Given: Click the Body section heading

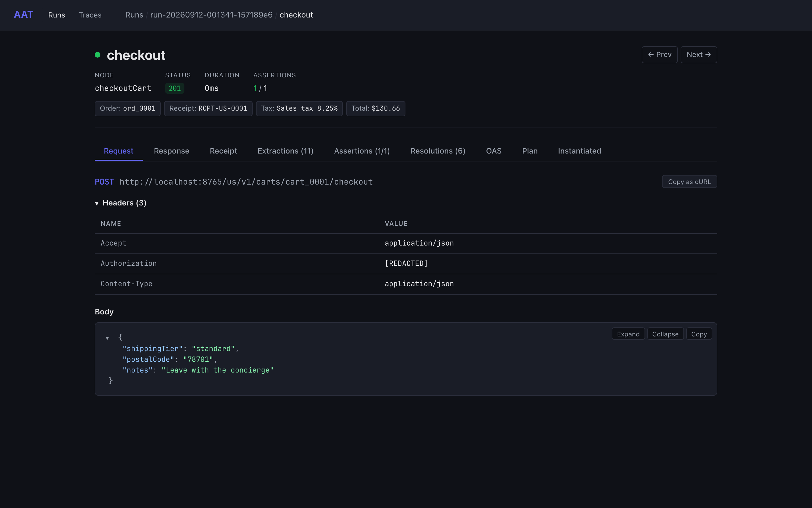Looking at the screenshot, I should tap(104, 312).
